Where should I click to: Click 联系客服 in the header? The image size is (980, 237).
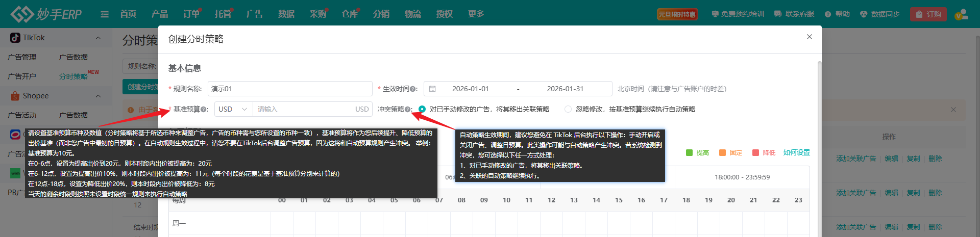pyautogui.click(x=794, y=14)
